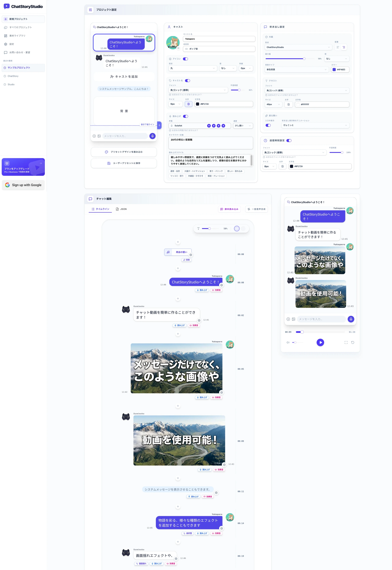Click キャストを追加
The image size is (392, 570).
124,77
